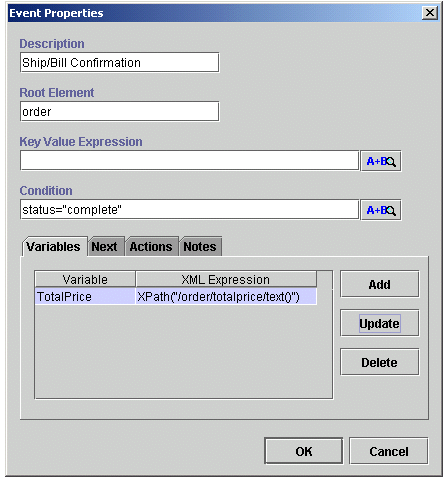Click the Root Element field containing order
446x479 pixels.
tap(120, 111)
